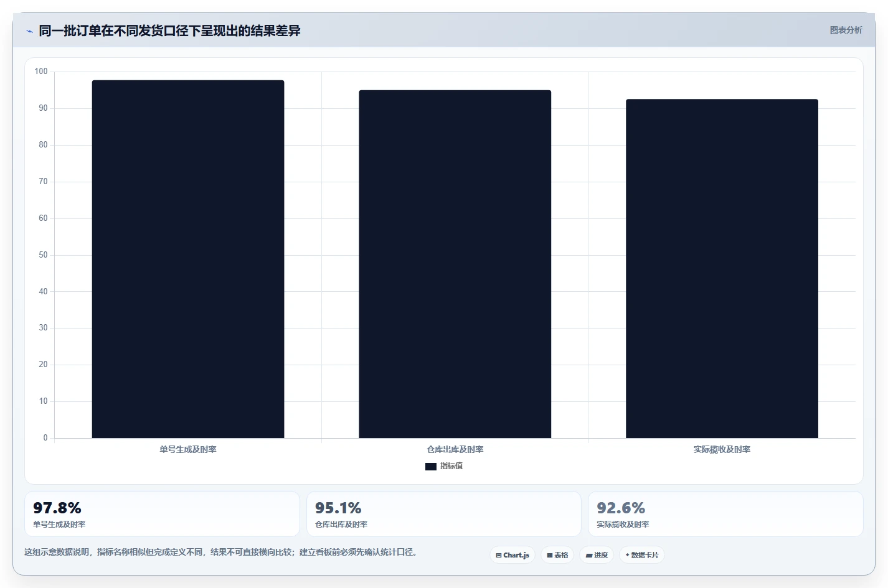Click the y-axis tick label 100
Screen dimensions: 888x588
[41, 72]
